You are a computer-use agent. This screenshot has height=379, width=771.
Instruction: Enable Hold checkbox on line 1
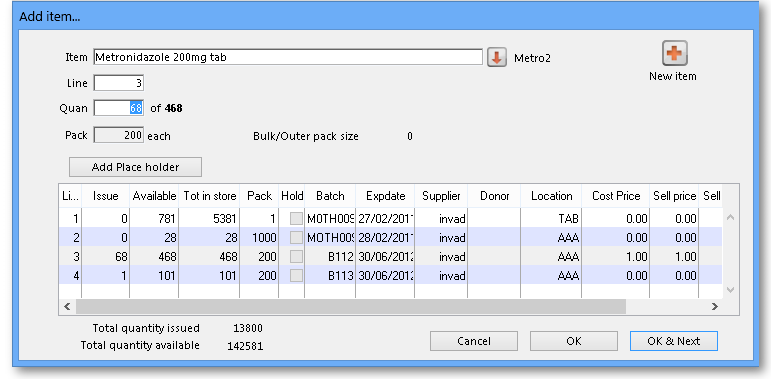[296, 219]
